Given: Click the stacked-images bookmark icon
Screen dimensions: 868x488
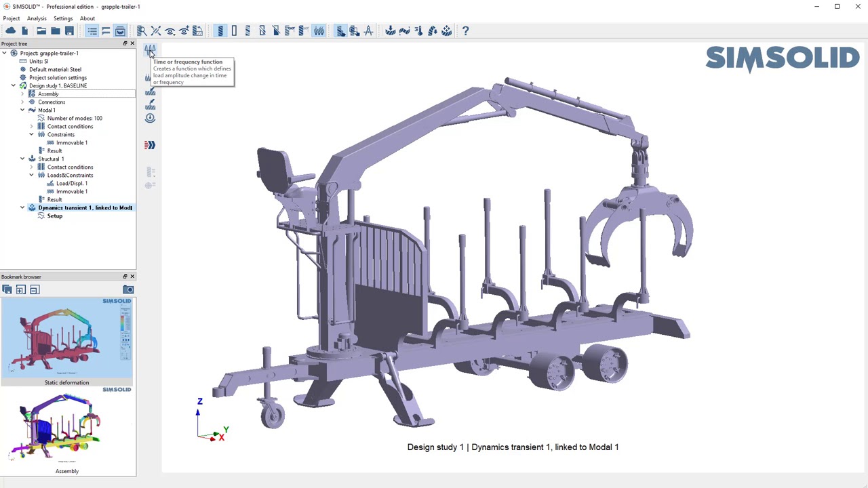Looking at the screenshot, I should tap(7, 289).
